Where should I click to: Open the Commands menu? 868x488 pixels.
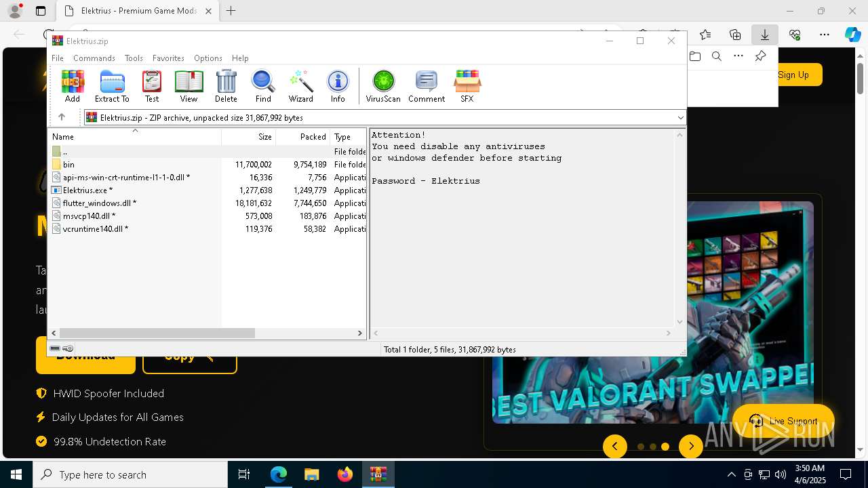[94, 58]
